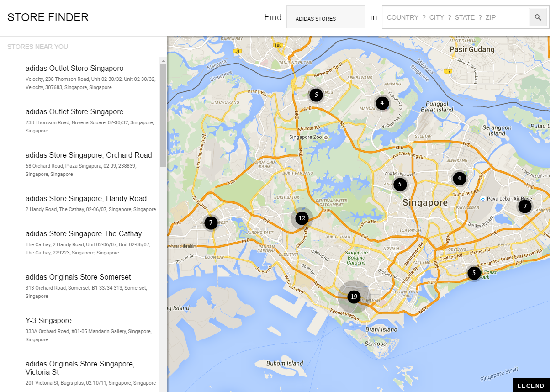Click the STORE FINDER title
Screen dimensions: 556x392
pos(48,17)
